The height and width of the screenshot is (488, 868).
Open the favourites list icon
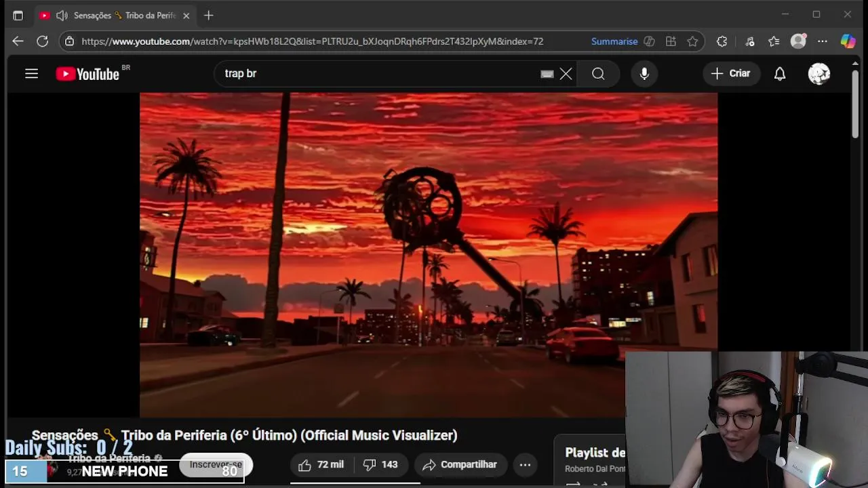coord(774,41)
